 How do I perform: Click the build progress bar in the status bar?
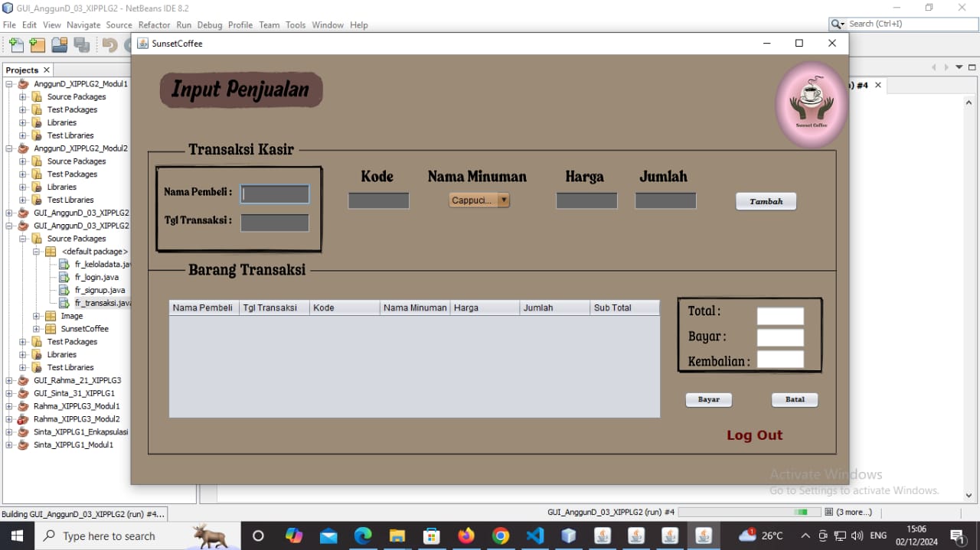(x=743, y=512)
